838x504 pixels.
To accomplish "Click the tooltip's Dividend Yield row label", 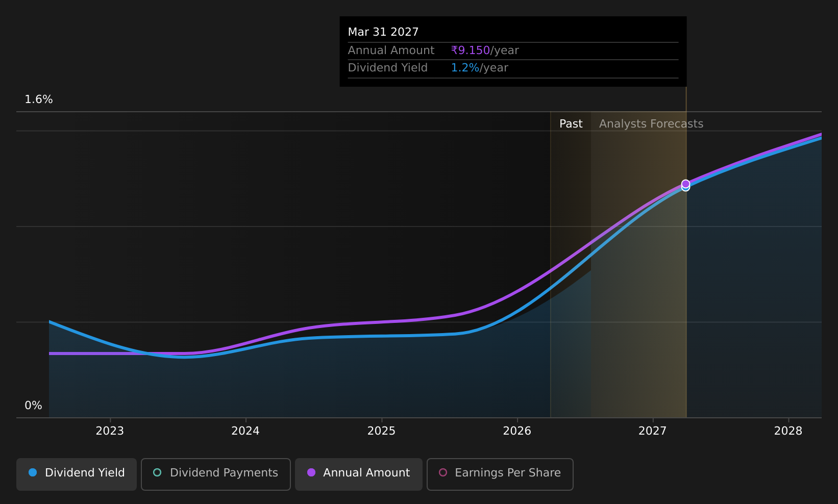I will click(387, 68).
